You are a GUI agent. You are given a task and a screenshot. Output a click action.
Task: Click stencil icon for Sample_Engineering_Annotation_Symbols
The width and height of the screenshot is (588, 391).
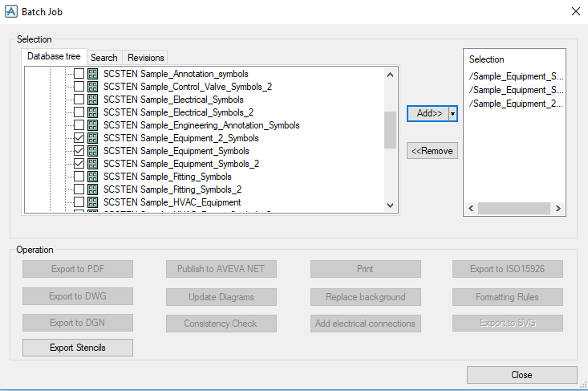click(92, 125)
